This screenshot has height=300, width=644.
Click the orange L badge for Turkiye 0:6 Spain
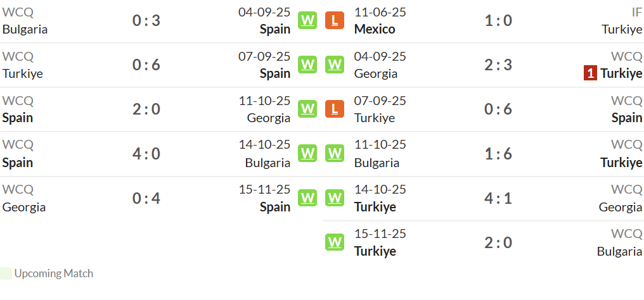click(335, 109)
